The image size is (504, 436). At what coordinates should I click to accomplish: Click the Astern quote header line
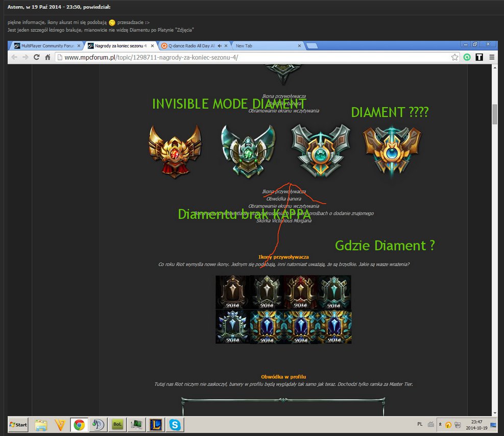click(x=59, y=7)
